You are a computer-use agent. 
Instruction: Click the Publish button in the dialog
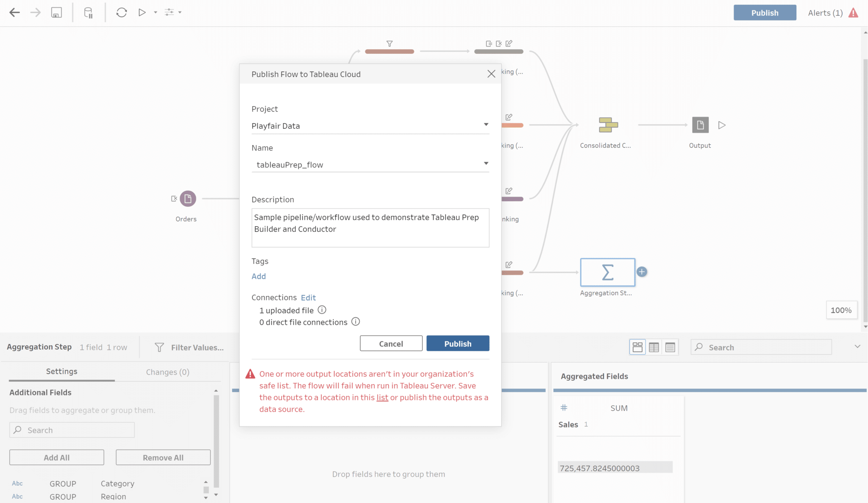pyautogui.click(x=457, y=343)
